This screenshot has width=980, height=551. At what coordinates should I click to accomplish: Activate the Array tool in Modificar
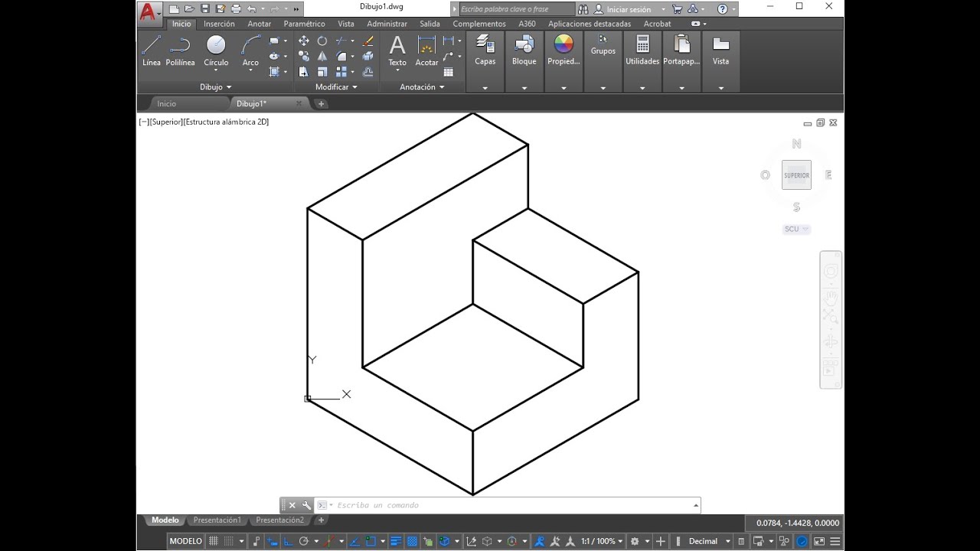341,71
